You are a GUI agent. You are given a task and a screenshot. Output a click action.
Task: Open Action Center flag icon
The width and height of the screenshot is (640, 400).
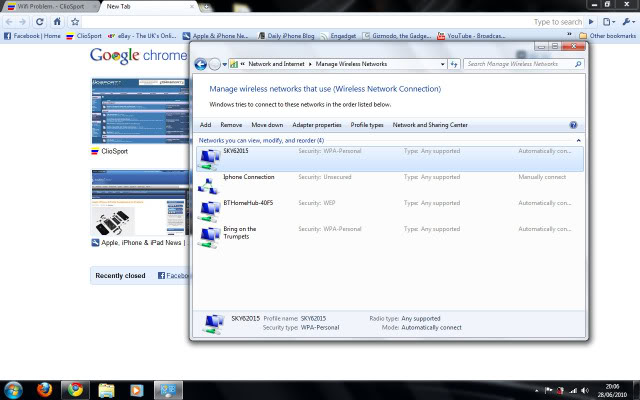(x=549, y=391)
